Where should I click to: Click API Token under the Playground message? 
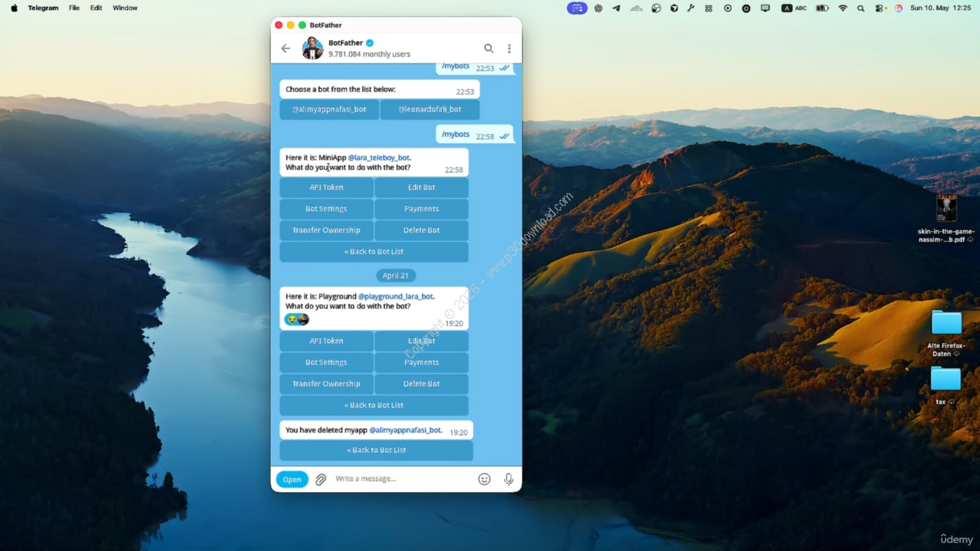[x=326, y=341]
